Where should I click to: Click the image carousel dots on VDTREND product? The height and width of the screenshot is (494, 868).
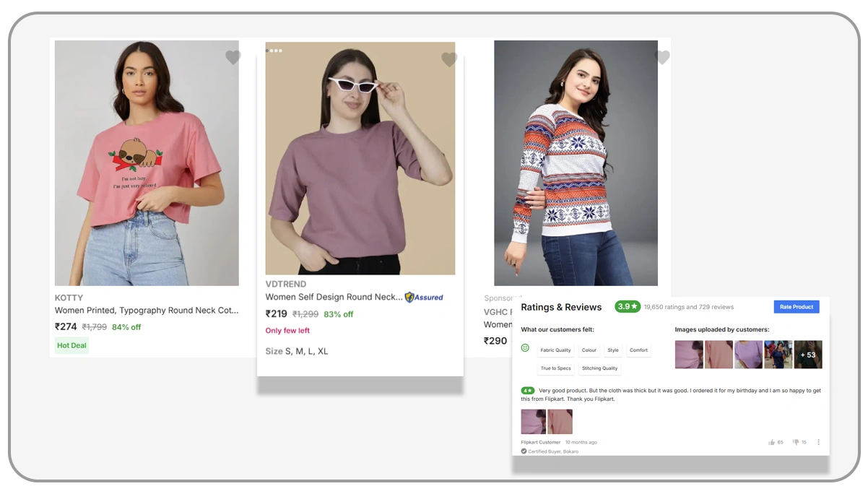click(274, 51)
